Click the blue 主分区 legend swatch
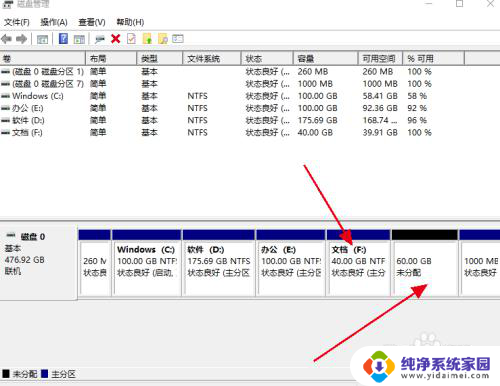 coord(44,374)
